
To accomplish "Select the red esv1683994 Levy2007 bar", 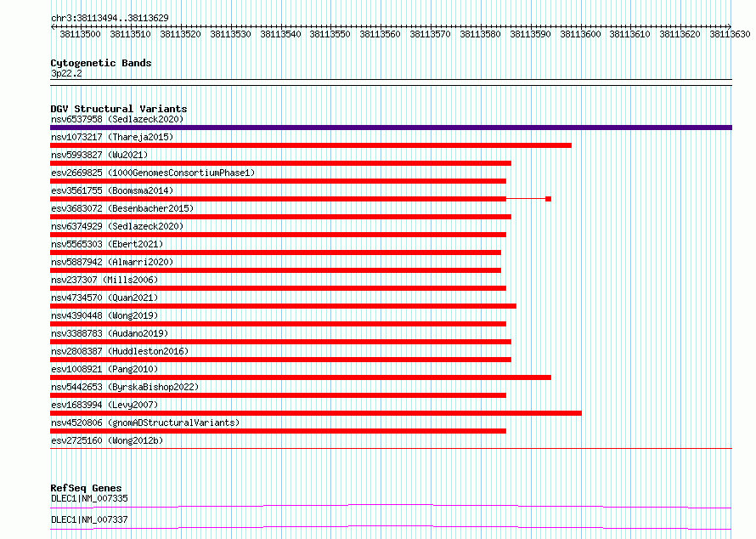I will tap(316, 413).
